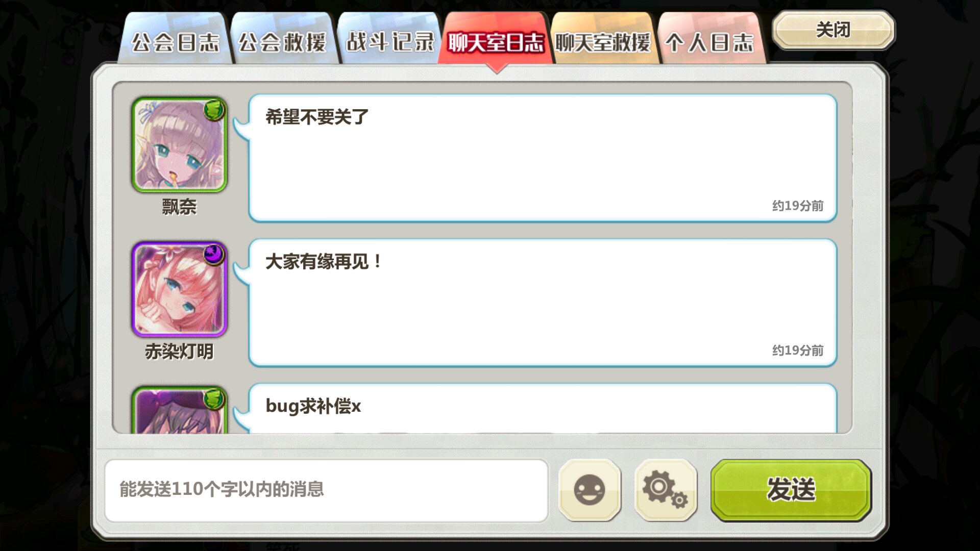
Task: Tap 飘奈's elf avatar portrait
Action: point(179,145)
